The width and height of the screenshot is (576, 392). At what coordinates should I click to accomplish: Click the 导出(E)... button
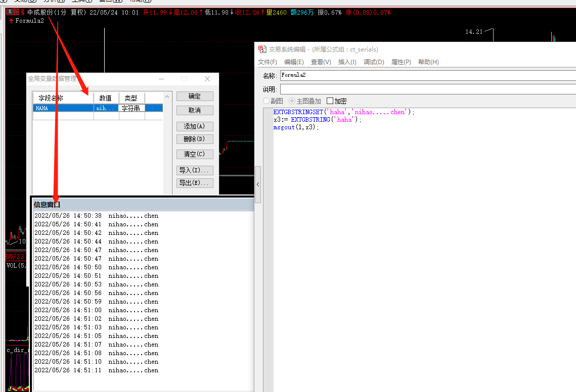[195, 183]
